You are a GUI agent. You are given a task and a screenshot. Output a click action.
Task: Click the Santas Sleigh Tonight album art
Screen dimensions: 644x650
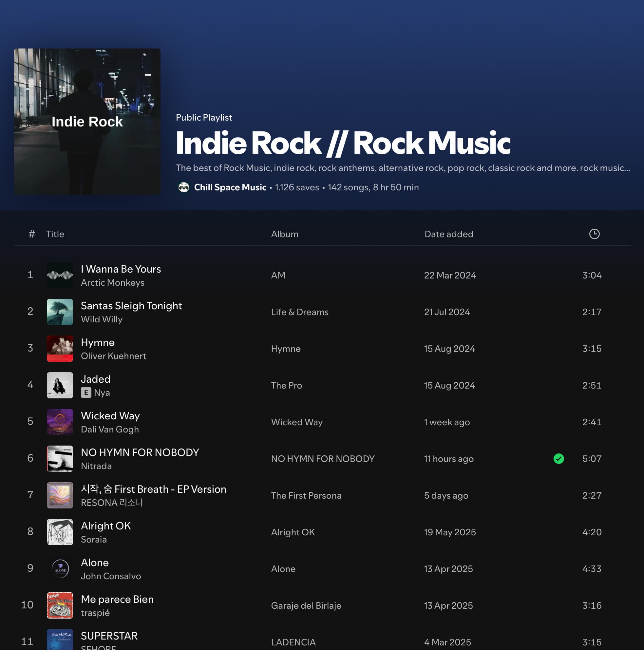[x=60, y=312]
